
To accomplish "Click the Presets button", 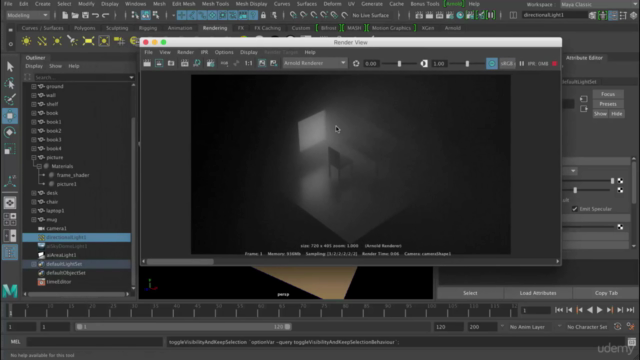I will click(x=608, y=104).
